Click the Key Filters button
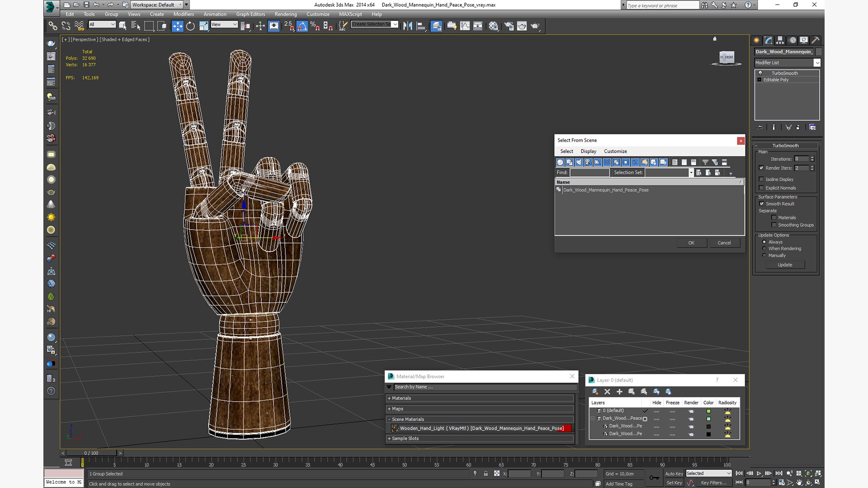 point(714,483)
